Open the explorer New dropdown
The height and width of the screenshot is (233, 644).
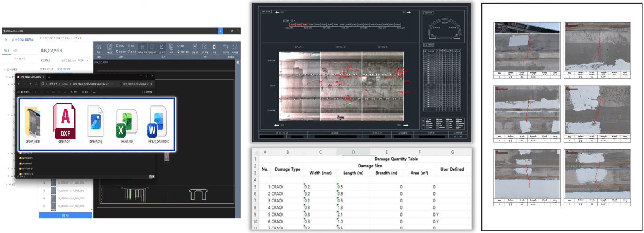pyautogui.click(x=24, y=92)
